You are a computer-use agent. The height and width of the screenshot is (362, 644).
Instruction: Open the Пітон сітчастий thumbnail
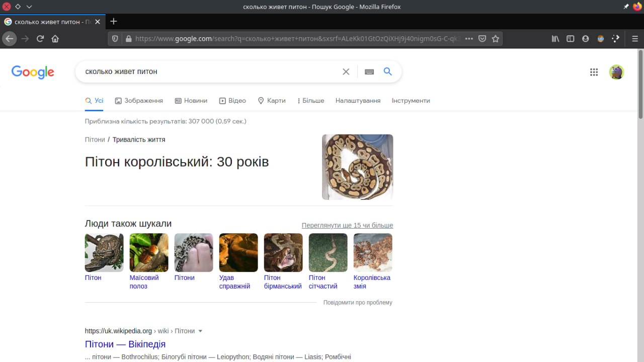[x=328, y=253]
